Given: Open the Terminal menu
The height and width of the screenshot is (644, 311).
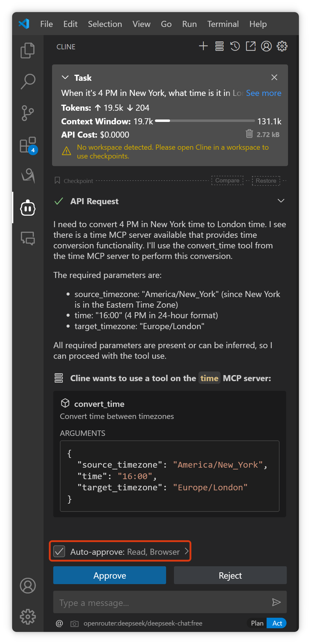Looking at the screenshot, I should [223, 24].
